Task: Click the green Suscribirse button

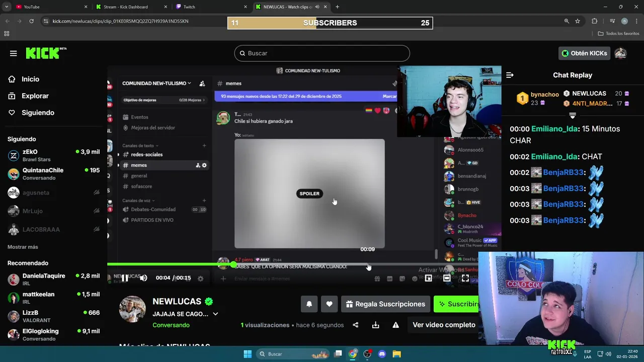Action: pyautogui.click(x=457, y=304)
